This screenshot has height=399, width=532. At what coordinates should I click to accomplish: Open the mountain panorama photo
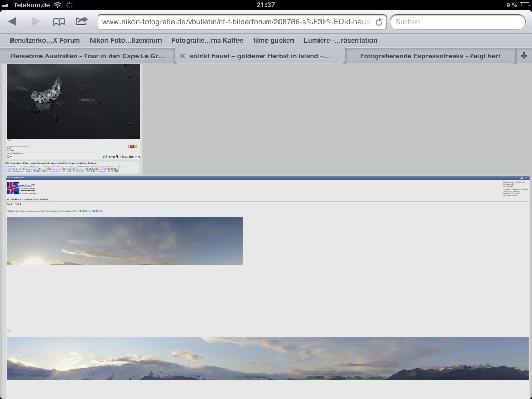(268, 358)
